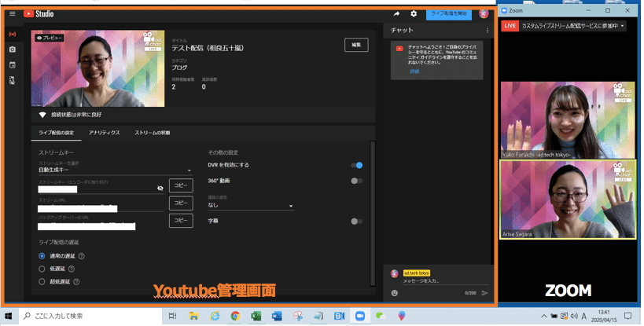Toggle the DVRを有効にする switch
This screenshot has height=326, width=644.
(356, 165)
